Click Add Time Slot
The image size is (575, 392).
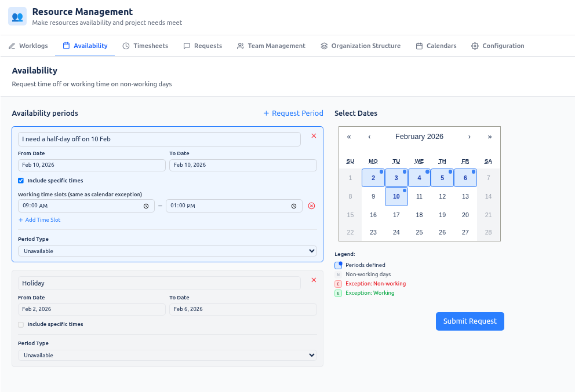click(x=39, y=219)
